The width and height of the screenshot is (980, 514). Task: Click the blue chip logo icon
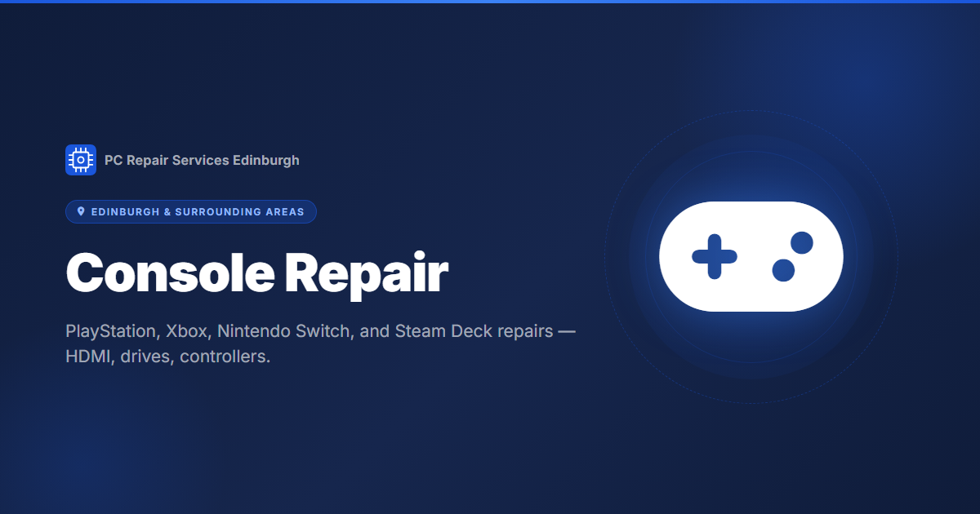(x=81, y=160)
